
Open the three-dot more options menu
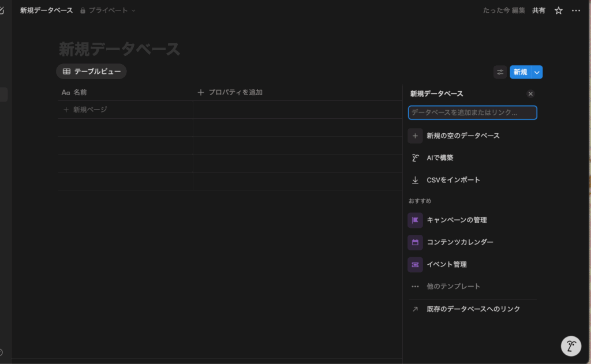point(575,10)
